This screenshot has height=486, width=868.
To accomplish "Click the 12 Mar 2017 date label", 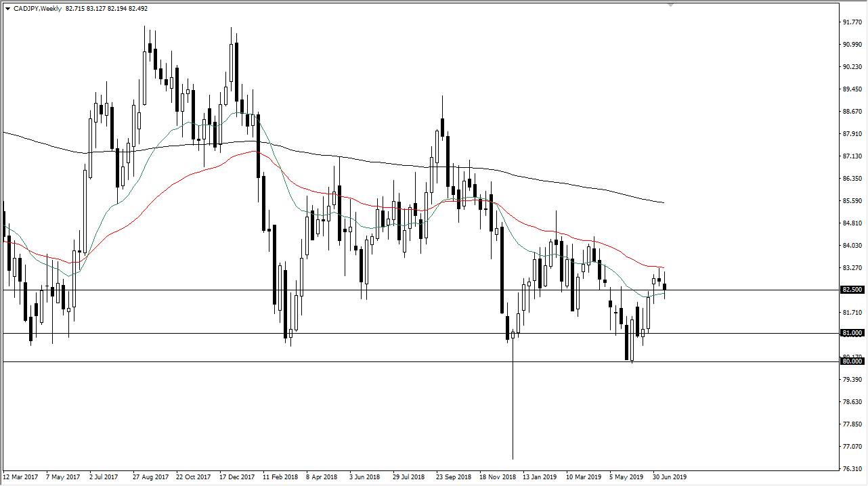I will point(20,477).
